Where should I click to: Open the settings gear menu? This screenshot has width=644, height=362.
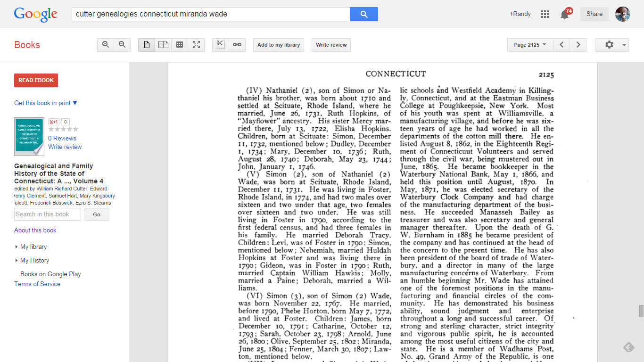coord(608,45)
